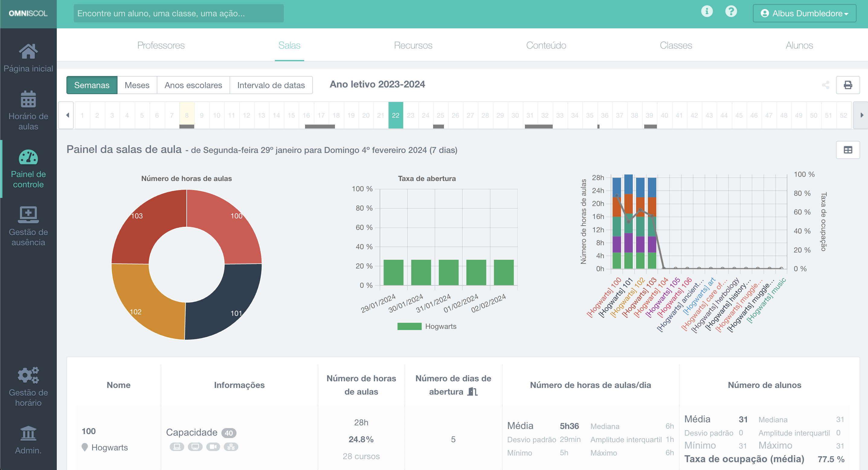Select the Meses period toggle
The width and height of the screenshot is (868, 470).
pos(137,85)
